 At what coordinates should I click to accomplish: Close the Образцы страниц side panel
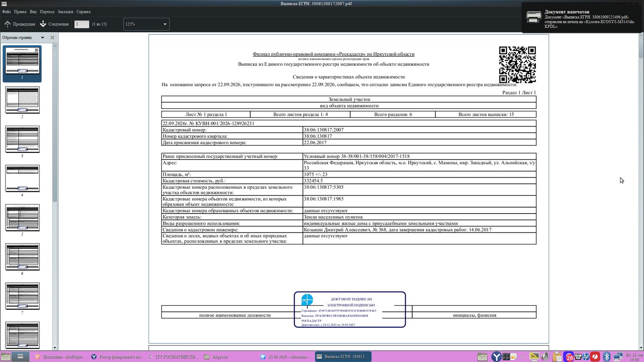point(52,37)
